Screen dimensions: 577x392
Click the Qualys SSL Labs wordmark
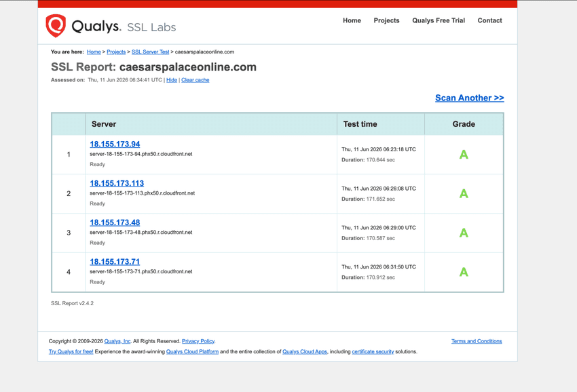point(124,26)
